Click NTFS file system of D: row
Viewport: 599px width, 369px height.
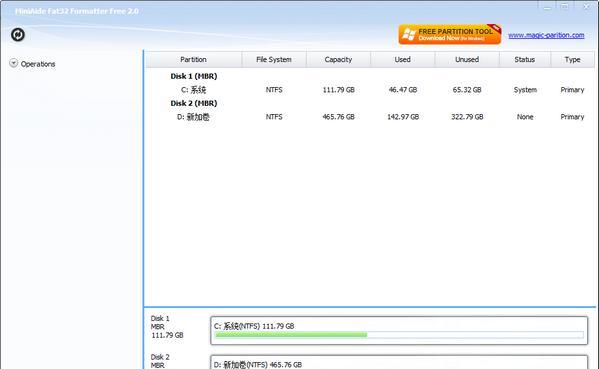click(274, 117)
